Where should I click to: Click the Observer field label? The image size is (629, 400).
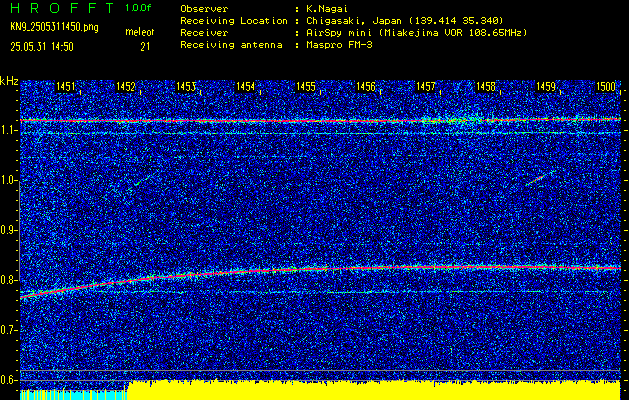(204, 8)
